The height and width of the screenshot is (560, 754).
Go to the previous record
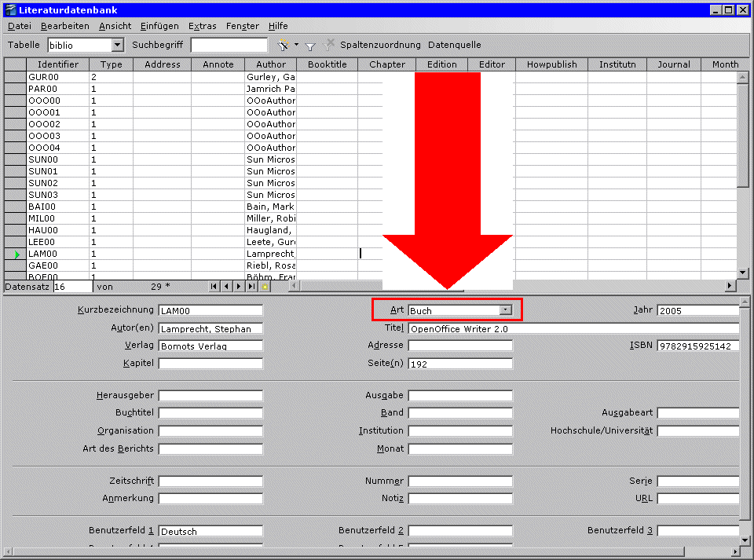226,287
